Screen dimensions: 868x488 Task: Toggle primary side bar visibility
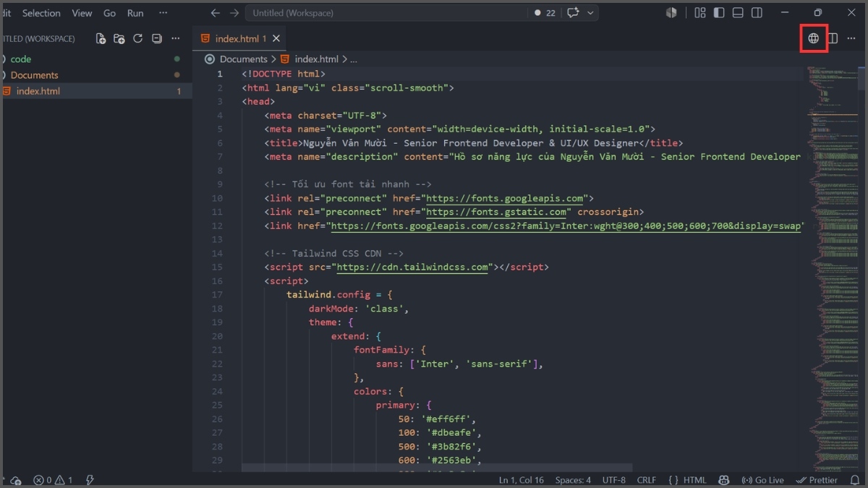719,13
